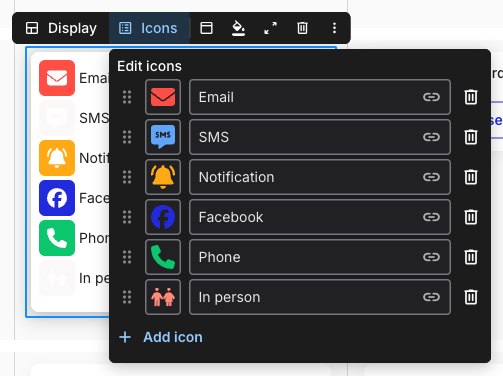Add a link to the Facebook item
503x376 pixels.
(431, 217)
